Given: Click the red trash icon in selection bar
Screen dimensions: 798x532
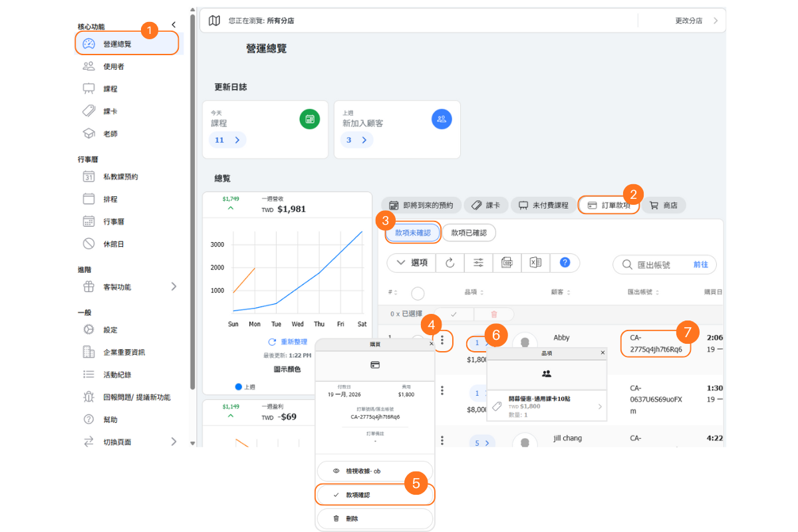Looking at the screenshot, I should 493,314.
